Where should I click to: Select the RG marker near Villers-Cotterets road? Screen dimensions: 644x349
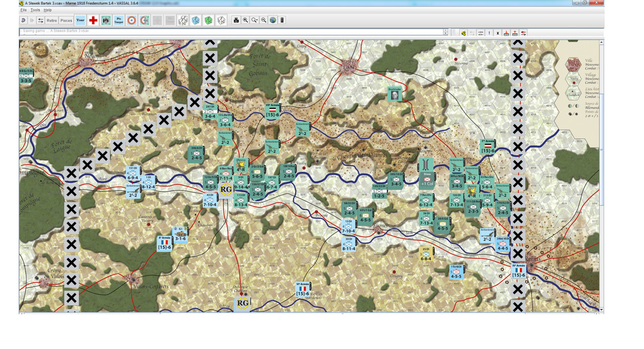[243, 303]
